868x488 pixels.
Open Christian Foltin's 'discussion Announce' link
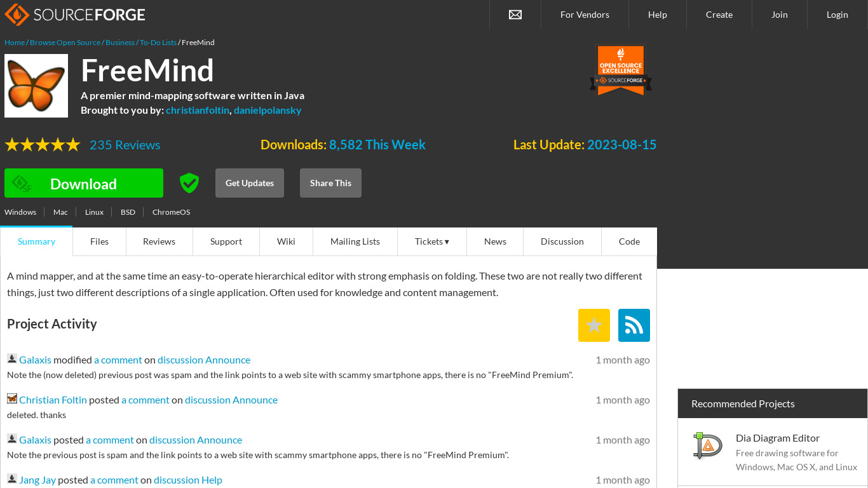click(231, 400)
